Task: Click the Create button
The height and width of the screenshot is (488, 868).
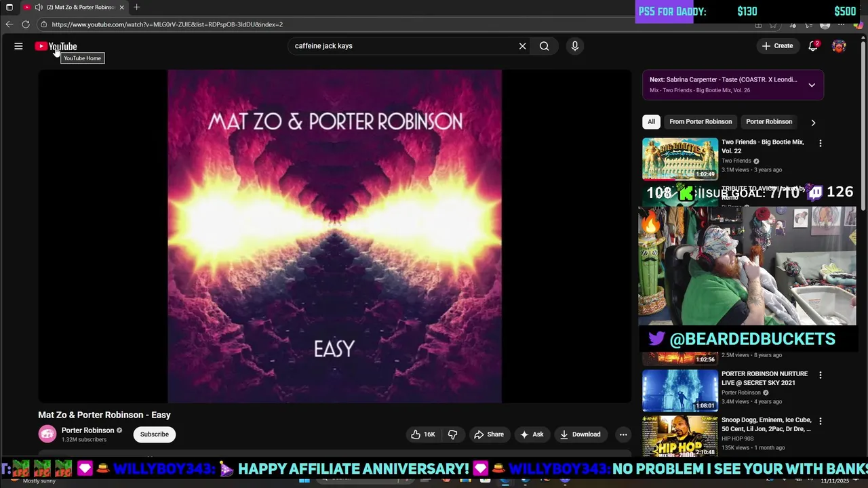Action: pyautogui.click(x=777, y=46)
